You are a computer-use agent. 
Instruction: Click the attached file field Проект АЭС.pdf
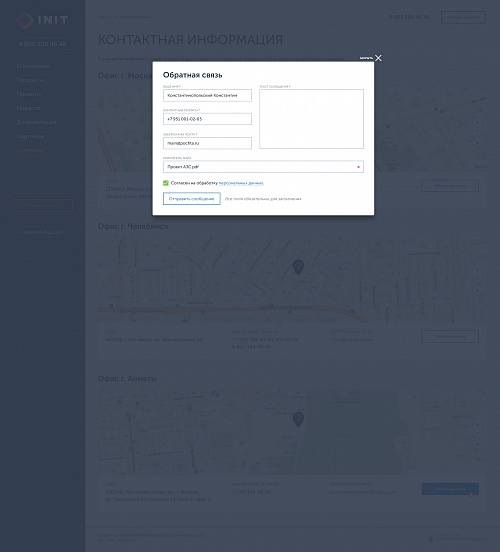[263, 167]
